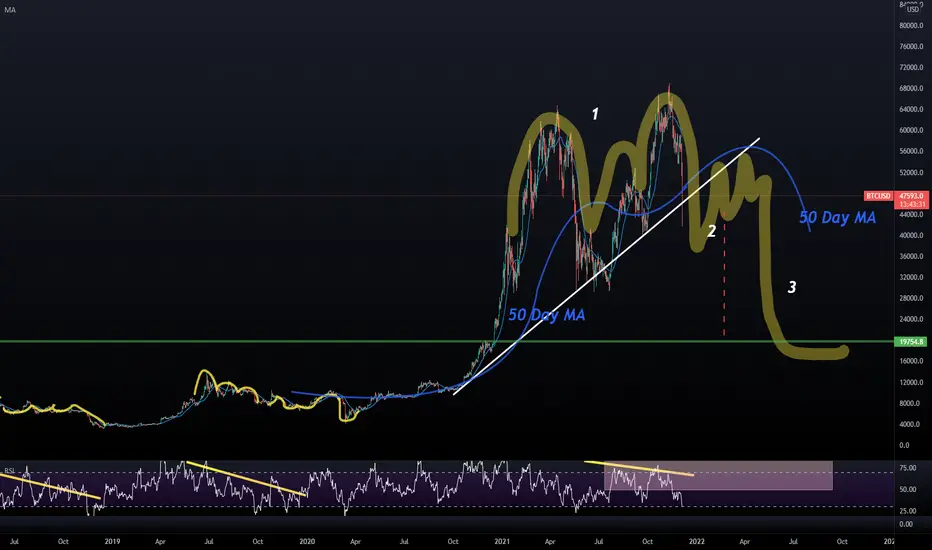The image size is (932, 550).
Task: Select the red dashed vertical line
Action: coord(724,274)
